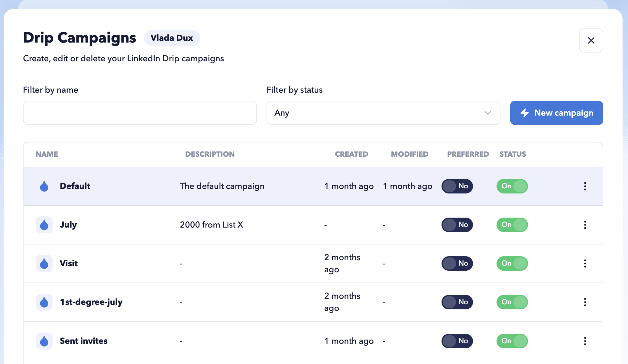
Task: Click the Vlada Dux account badge
Action: pos(172,38)
